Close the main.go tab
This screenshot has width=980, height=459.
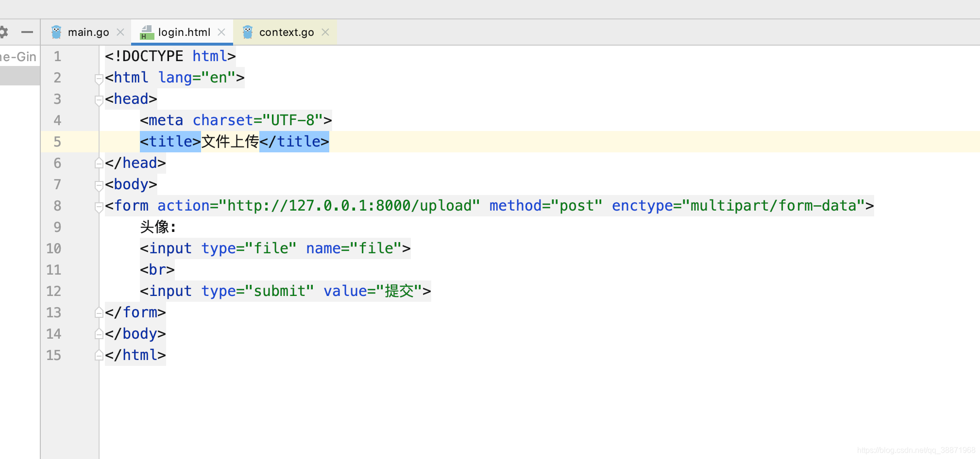pyautogui.click(x=120, y=32)
